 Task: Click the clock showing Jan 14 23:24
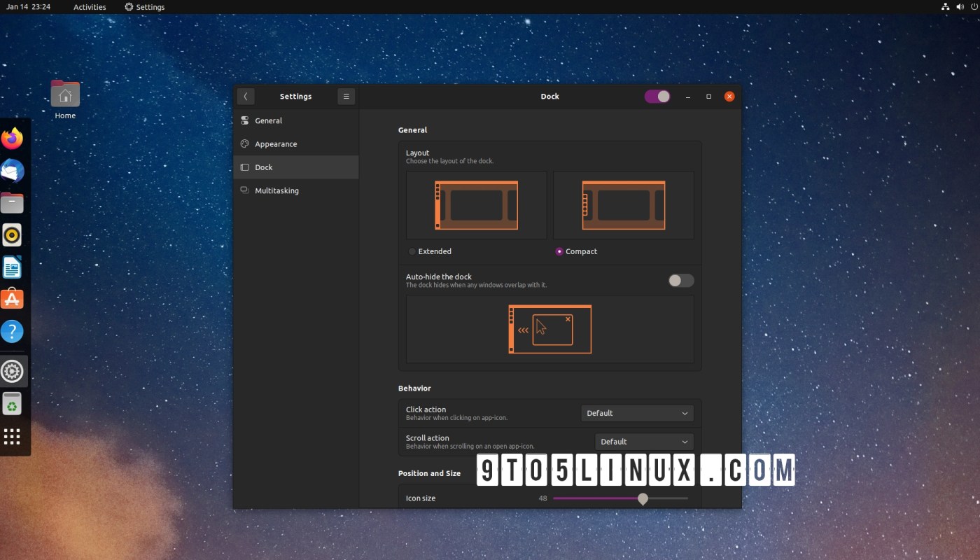(29, 7)
